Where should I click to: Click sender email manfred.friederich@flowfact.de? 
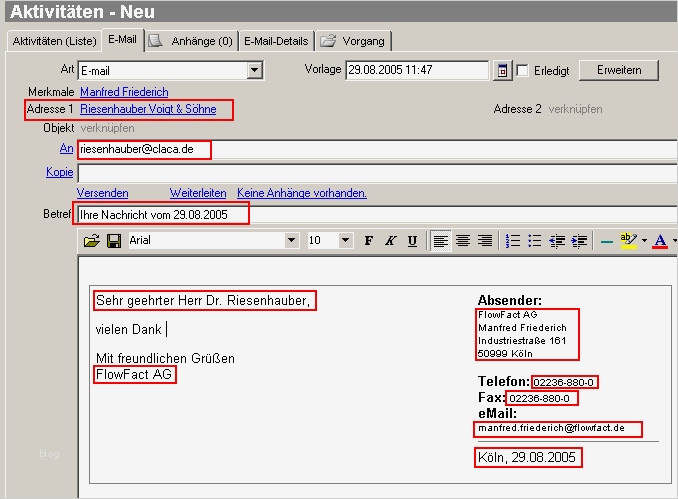[x=551, y=428]
